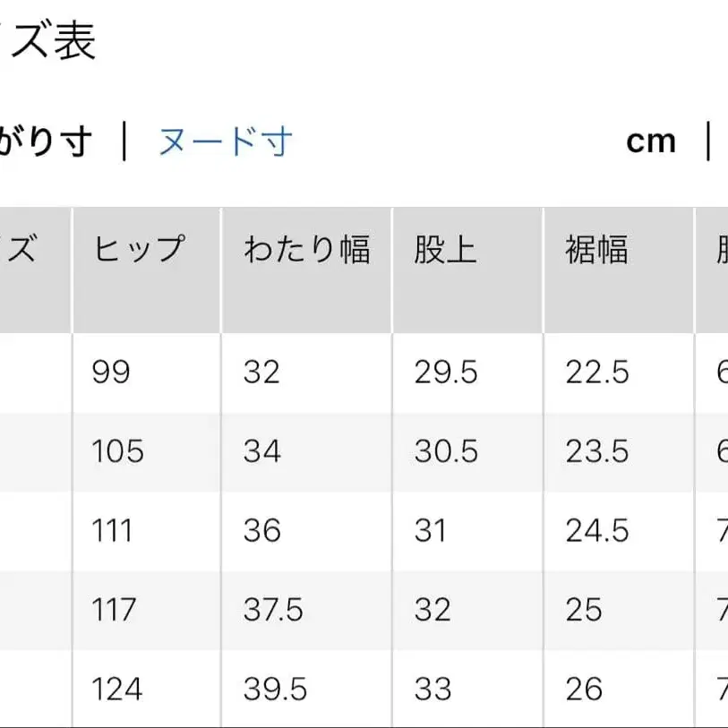Screen dimensions: 728x728
Task: Click the thigh width 37.5 cell
Action: pyautogui.click(x=273, y=610)
